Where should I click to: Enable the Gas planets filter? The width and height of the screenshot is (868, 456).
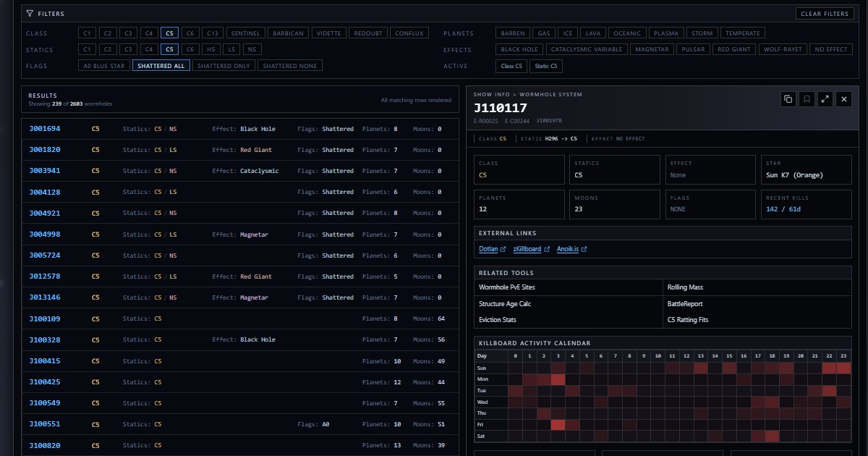pos(542,33)
